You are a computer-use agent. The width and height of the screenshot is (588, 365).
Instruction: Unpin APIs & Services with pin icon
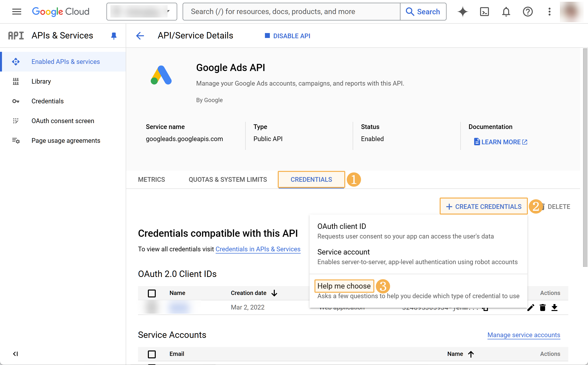click(x=114, y=36)
